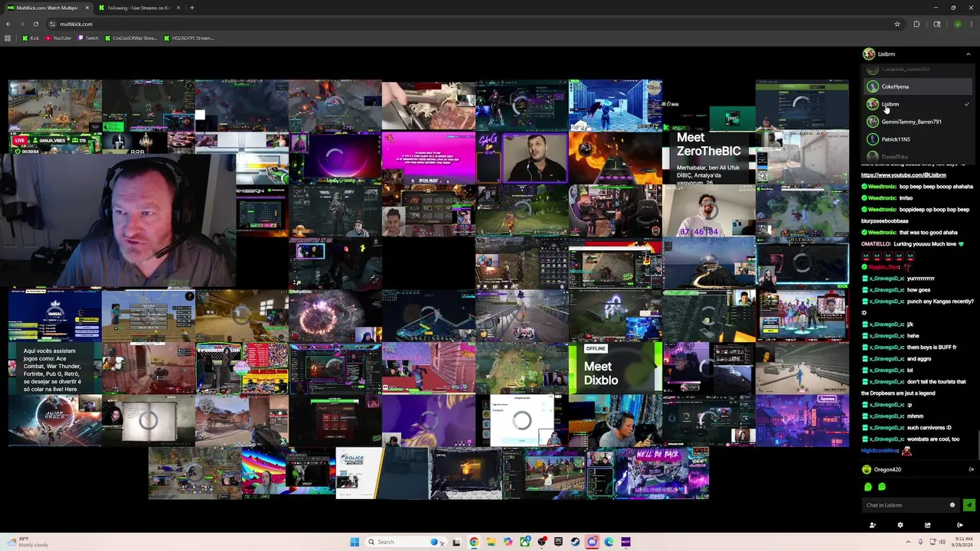Open Chrome from the taskbar

click(474, 542)
